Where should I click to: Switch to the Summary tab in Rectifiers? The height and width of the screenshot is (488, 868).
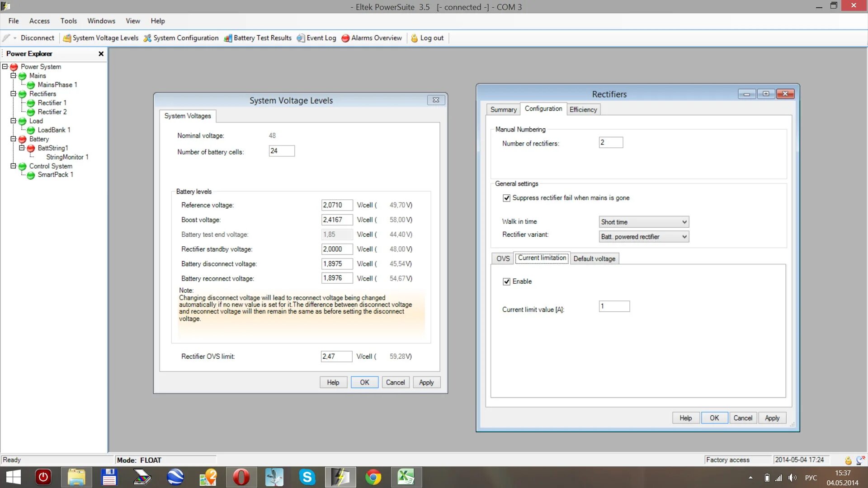[x=503, y=110]
